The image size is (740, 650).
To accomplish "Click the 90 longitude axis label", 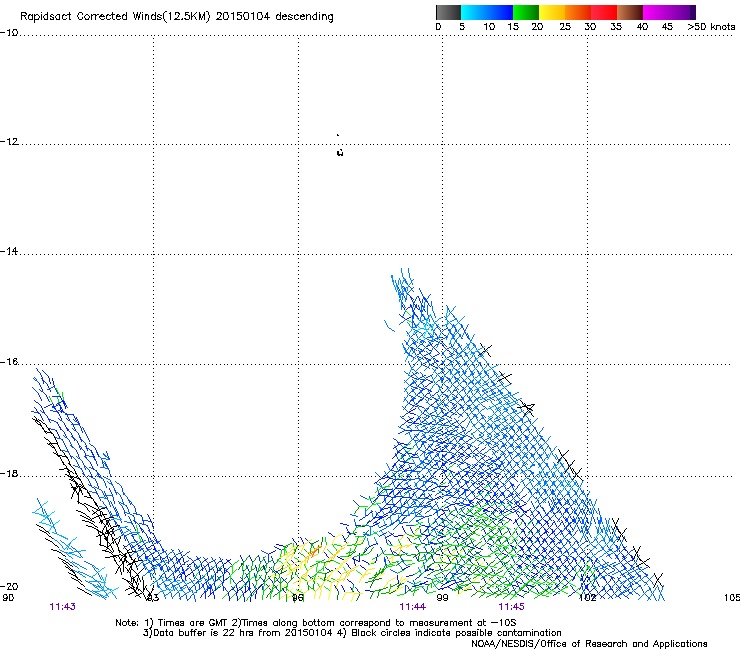I will click(x=8, y=598).
